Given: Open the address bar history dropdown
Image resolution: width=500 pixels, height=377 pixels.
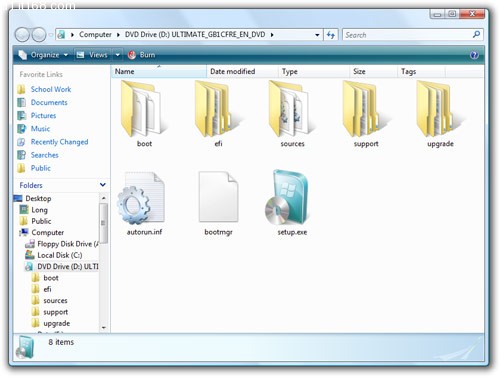Looking at the screenshot, I should [x=317, y=35].
